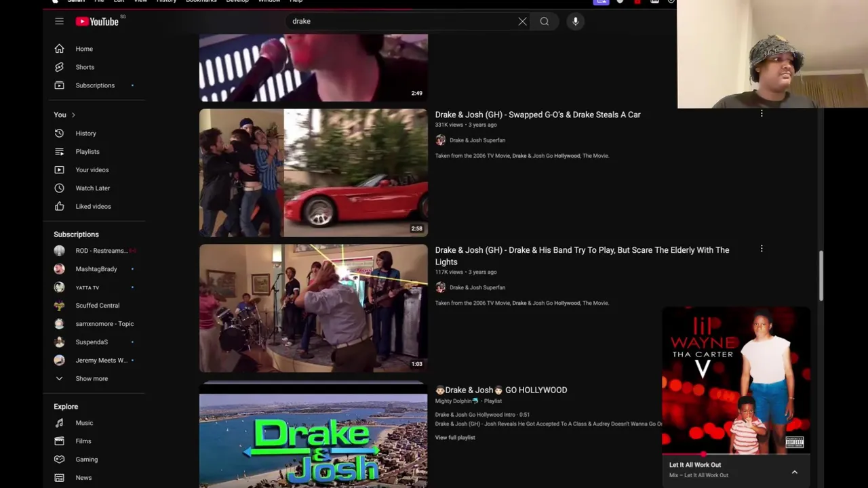Screen dimensions: 868x488
Task: Click the page vertical scrollbar
Action: [x=821, y=275]
